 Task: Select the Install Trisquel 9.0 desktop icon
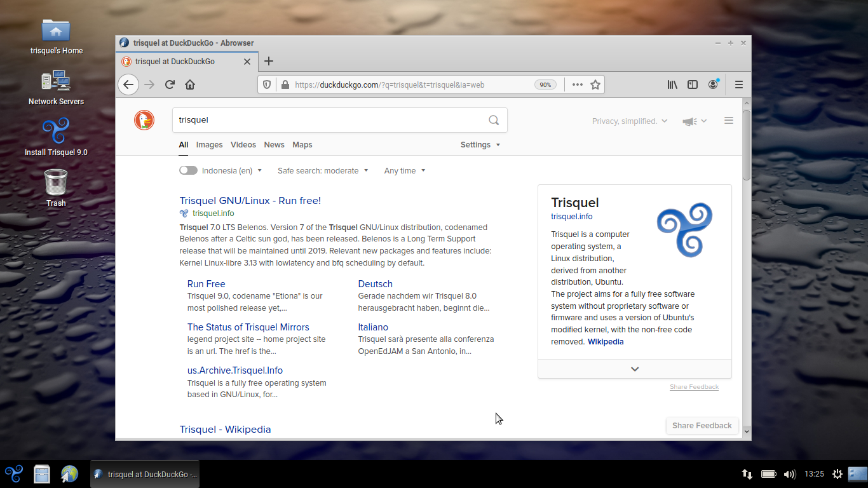pyautogui.click(x=56, y=137)
